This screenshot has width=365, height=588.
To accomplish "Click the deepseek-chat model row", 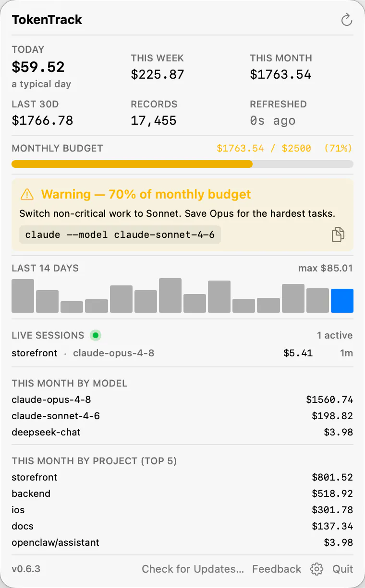I will [x=182, y=432].
